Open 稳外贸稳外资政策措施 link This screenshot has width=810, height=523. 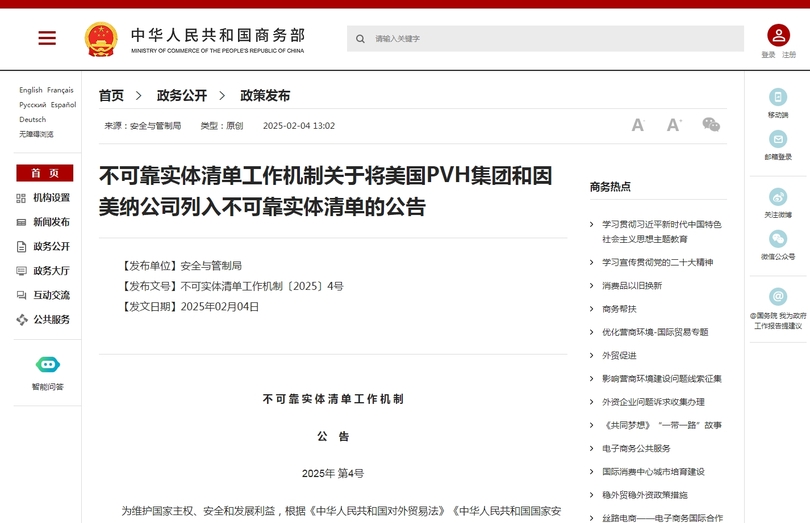[x=645, y=495]
